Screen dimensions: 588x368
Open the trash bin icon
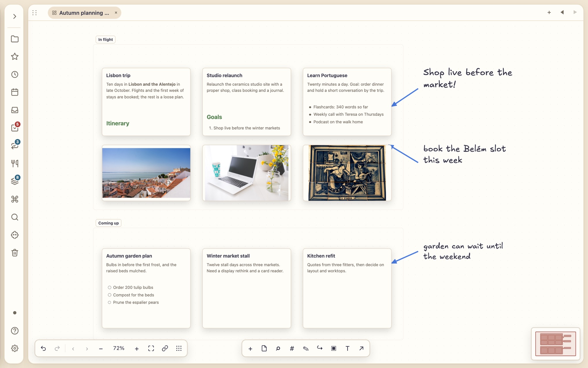point(15,253)
